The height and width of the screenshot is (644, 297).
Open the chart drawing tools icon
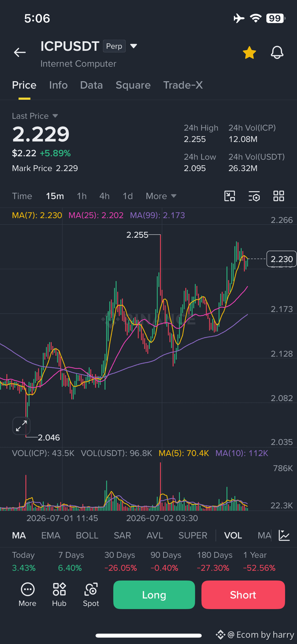click(x=230, y=196)
